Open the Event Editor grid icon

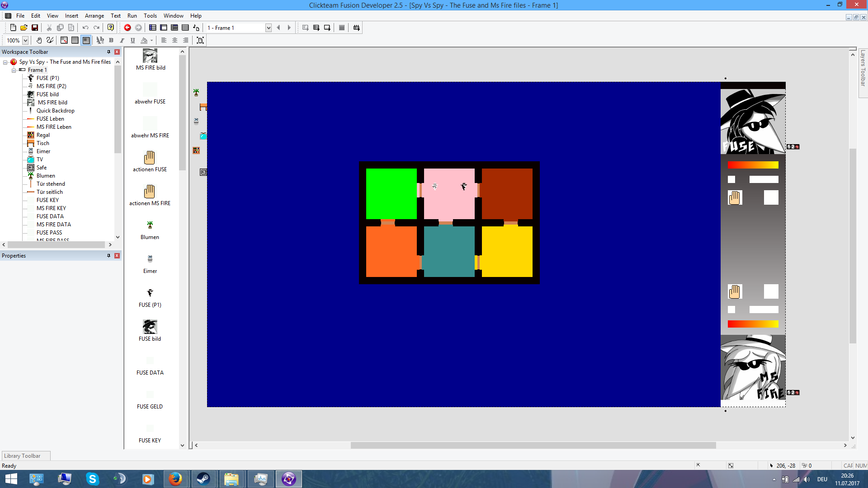(x=174, y=28)
